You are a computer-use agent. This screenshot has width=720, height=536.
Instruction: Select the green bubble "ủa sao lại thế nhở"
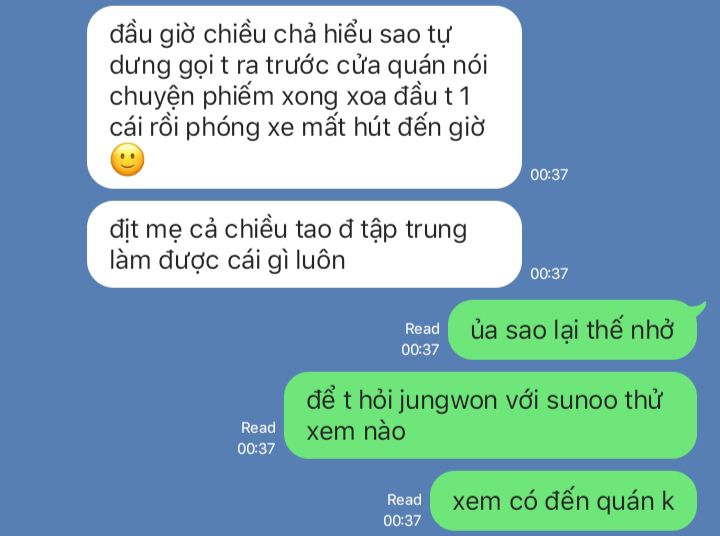pyautogui.click(x=572, y=330)
